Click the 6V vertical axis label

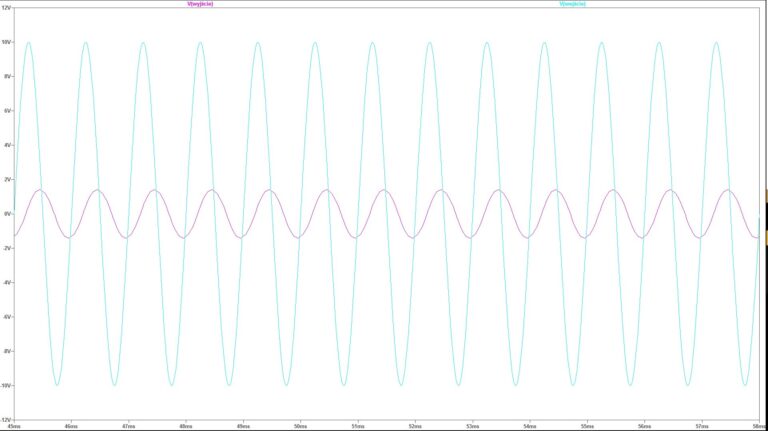[5, 111]
